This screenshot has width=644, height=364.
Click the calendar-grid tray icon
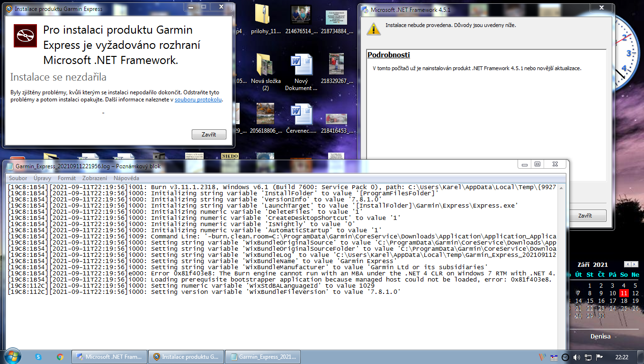(554, 357)
